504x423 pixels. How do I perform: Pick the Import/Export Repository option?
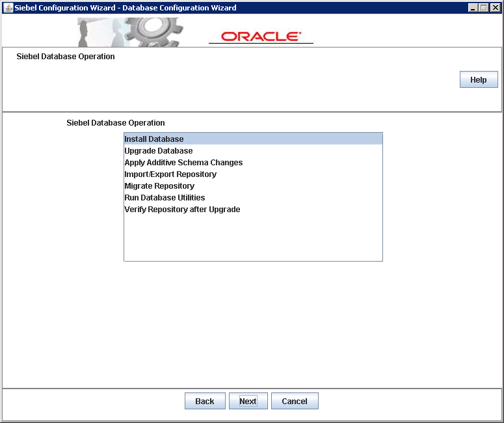click(x=253, y=174)
